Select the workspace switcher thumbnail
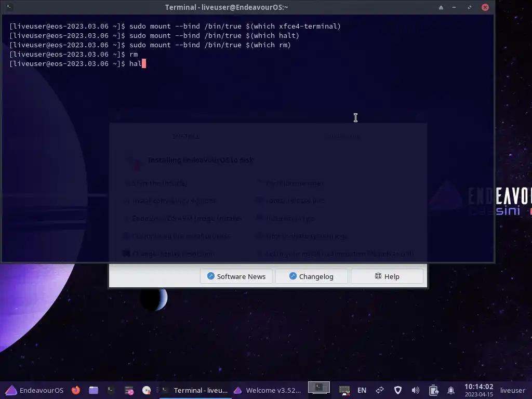Screen dimensions: 532x399 click(x=318, y=388)
